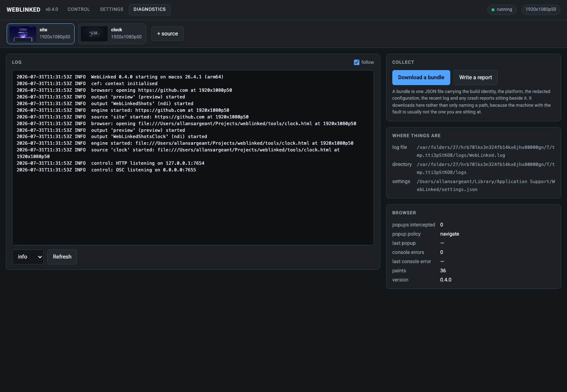Click the settings.json path value

(x=486, y=186)
